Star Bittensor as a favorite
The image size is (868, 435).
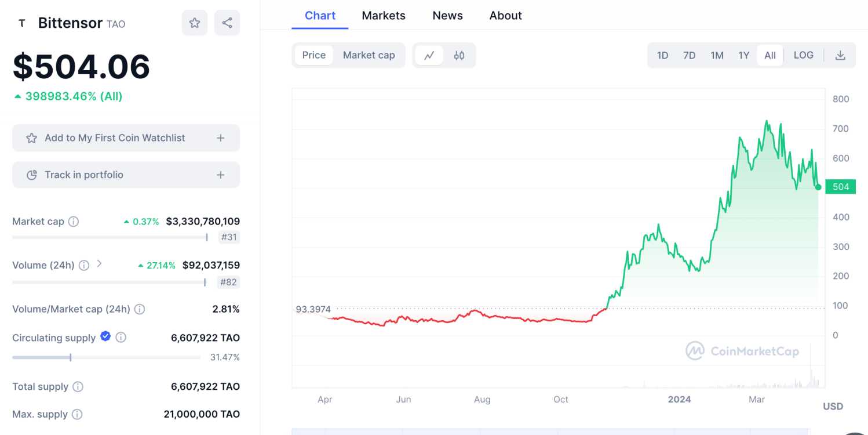point(195,23)
